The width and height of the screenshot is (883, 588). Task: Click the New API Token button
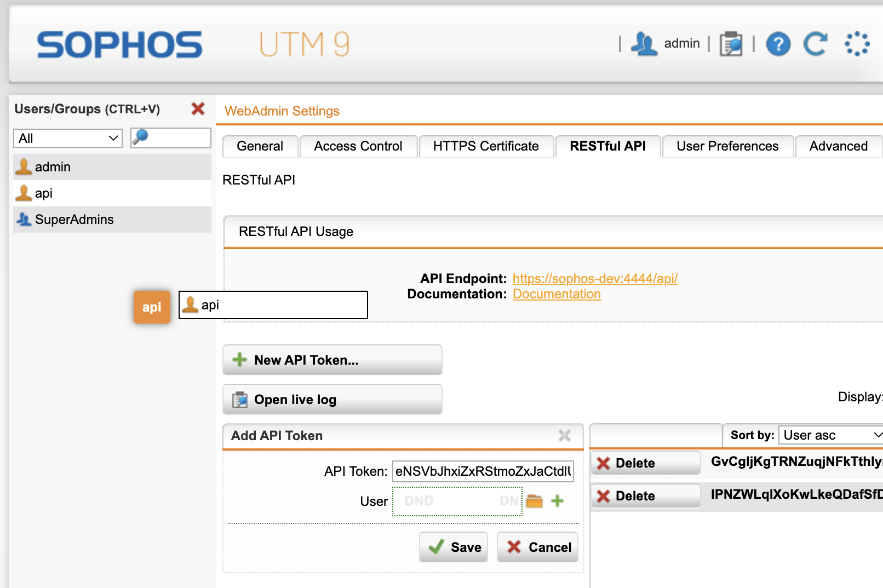tap(332, 360)
